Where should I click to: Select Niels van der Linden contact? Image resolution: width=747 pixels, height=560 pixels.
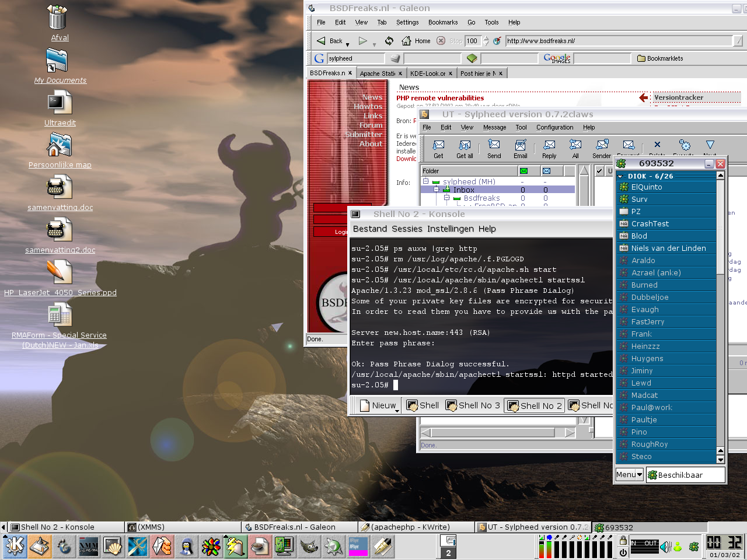pos(666,249)
